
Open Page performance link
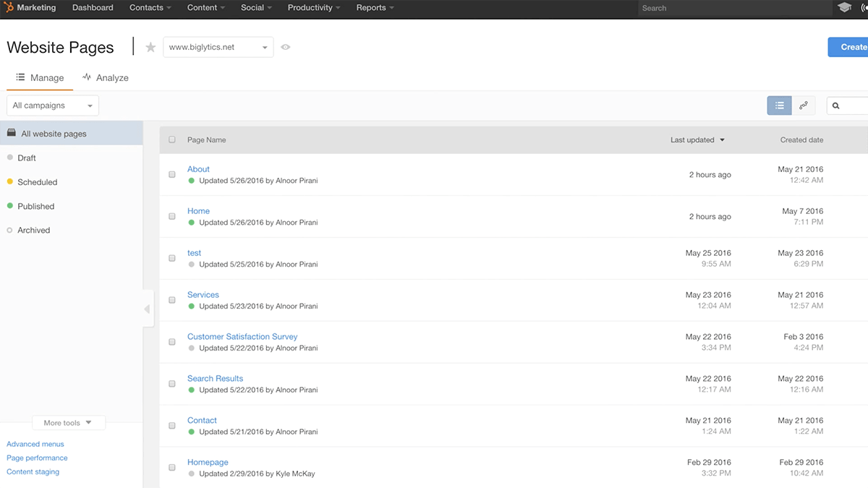[37, 458]
